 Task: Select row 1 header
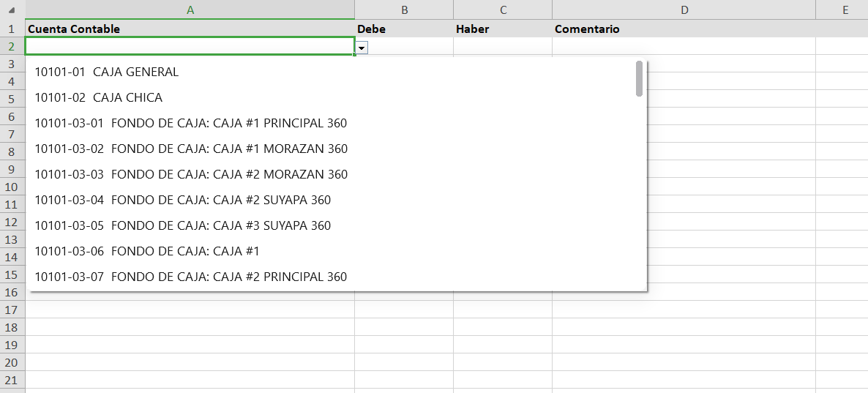click(12, 29)
